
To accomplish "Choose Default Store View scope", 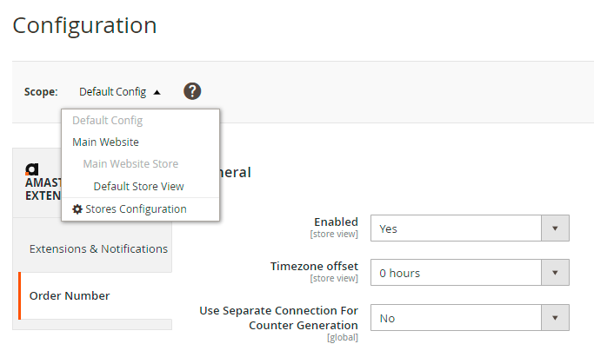I will pyautogui.click(x=138, y=186).
